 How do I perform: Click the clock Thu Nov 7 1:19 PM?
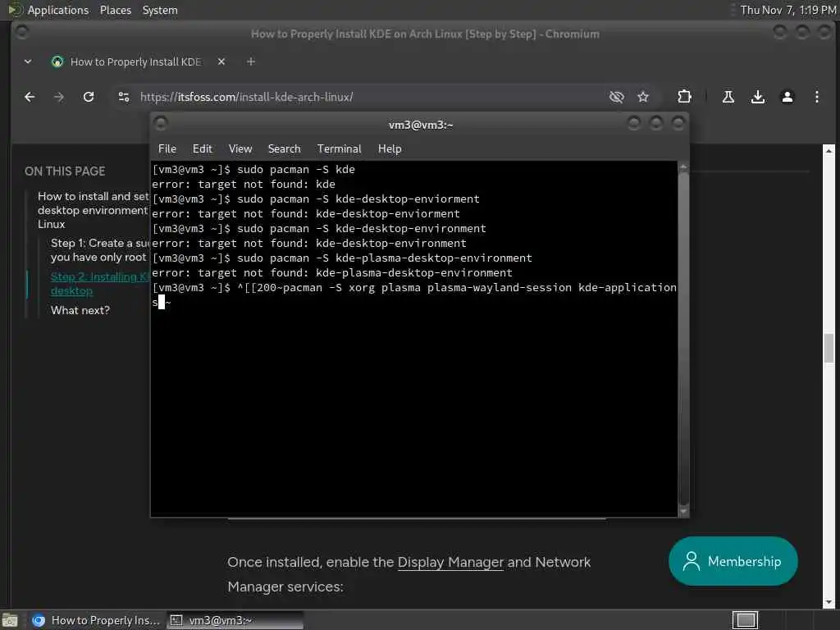[x=788, y=10]
